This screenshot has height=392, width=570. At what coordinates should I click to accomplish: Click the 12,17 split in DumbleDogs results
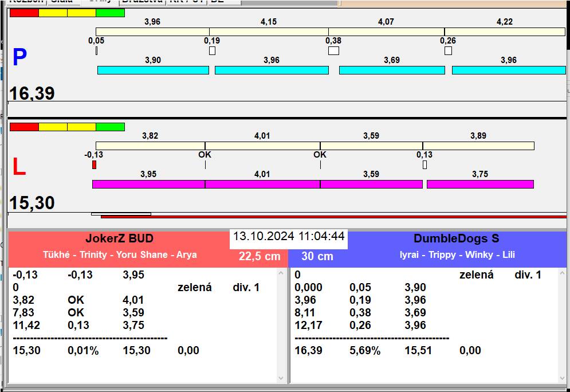[308, 325]
